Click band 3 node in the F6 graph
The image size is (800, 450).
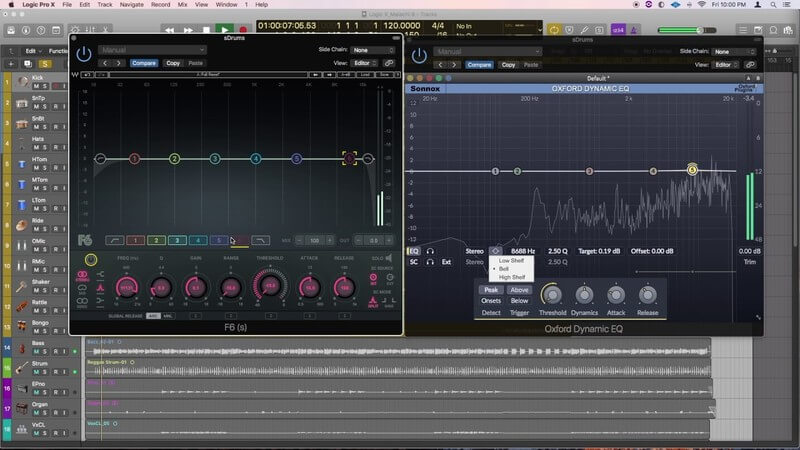pyautogui.click(x=215, y=159)
